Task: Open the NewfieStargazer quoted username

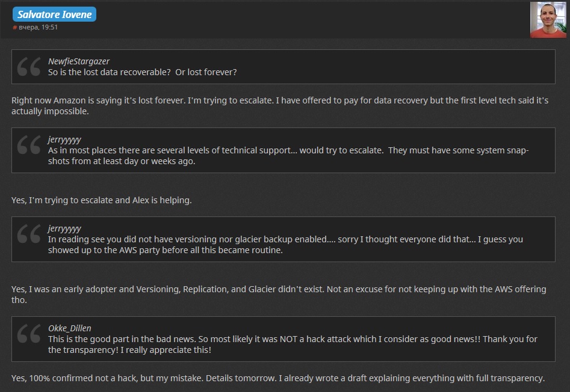Action: 79,61
